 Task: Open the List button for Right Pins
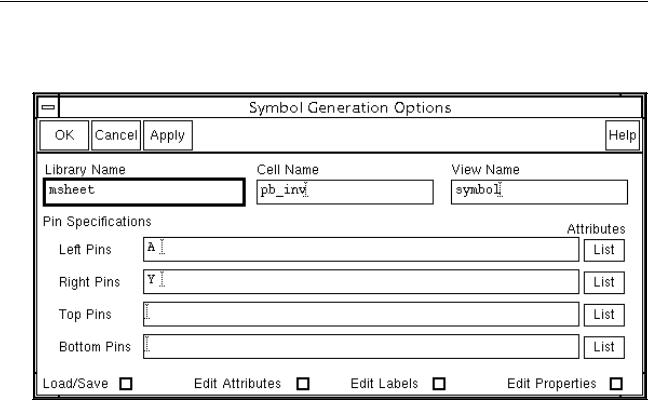coord(604,282)
